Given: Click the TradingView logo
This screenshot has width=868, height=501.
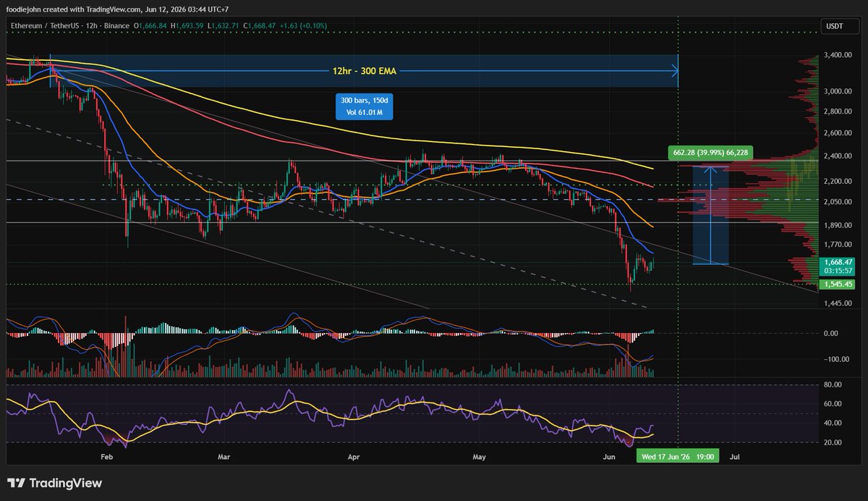Looking at the screenshot, I should 55,483.
